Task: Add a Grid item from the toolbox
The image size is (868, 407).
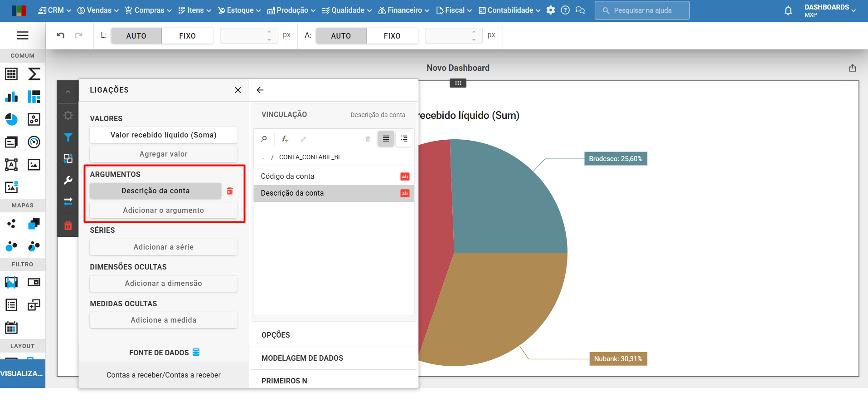Action: pos(11,74)
